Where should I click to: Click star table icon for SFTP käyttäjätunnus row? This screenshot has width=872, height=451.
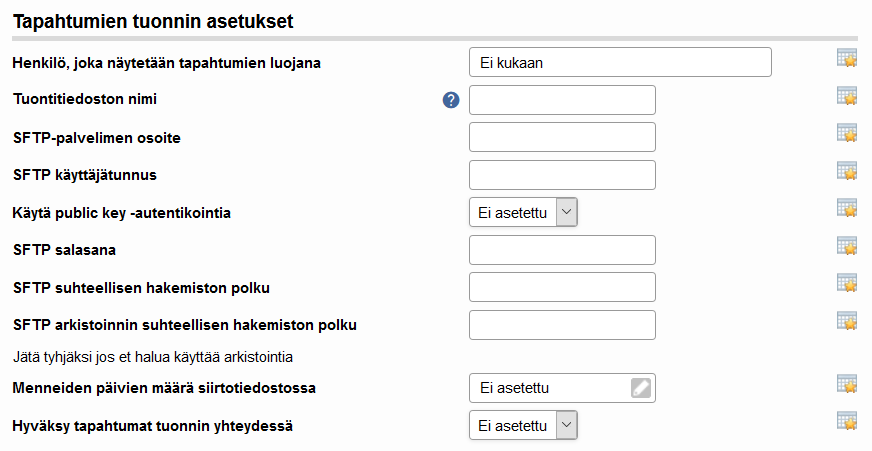click(x=847, y=171)
